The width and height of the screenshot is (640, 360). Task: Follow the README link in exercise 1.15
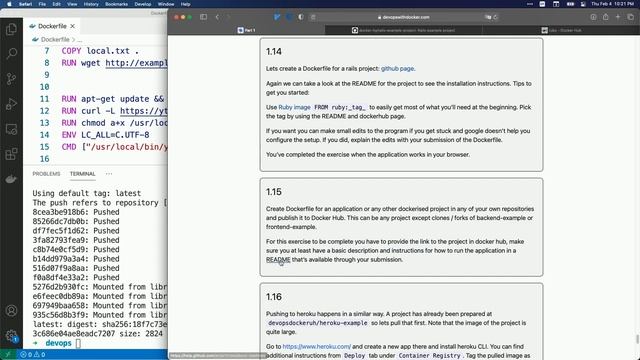click(278, 260)
